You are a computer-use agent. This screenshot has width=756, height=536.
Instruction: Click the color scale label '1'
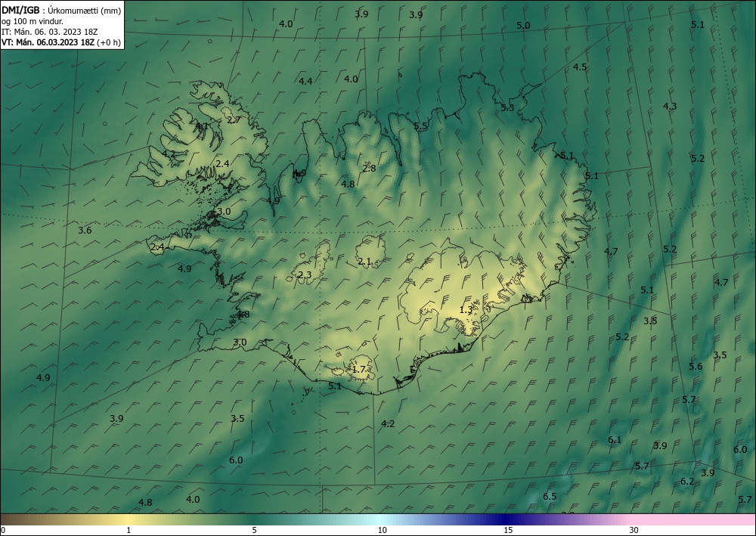tap(129, 530)
